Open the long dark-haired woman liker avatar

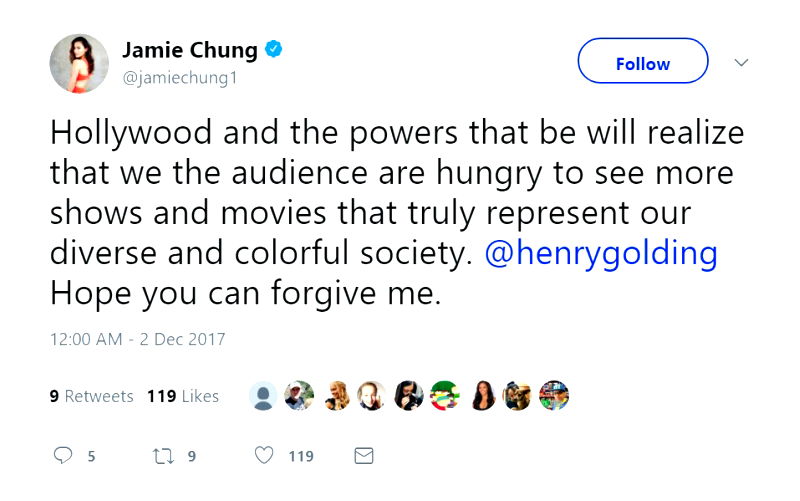[x=482, y=396]
